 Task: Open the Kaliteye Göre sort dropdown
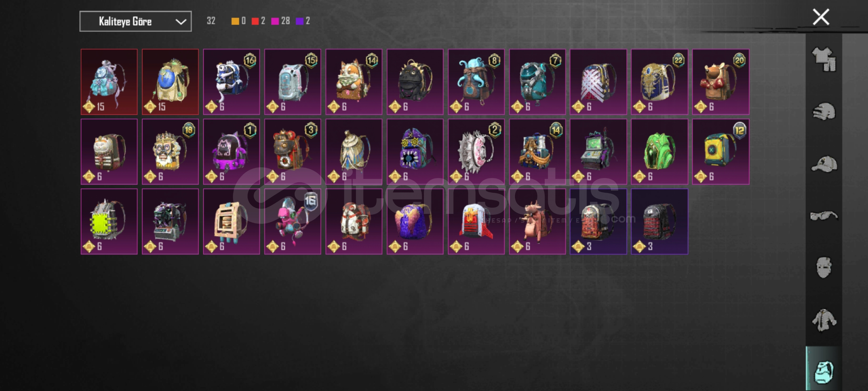(x=136, y=21)
